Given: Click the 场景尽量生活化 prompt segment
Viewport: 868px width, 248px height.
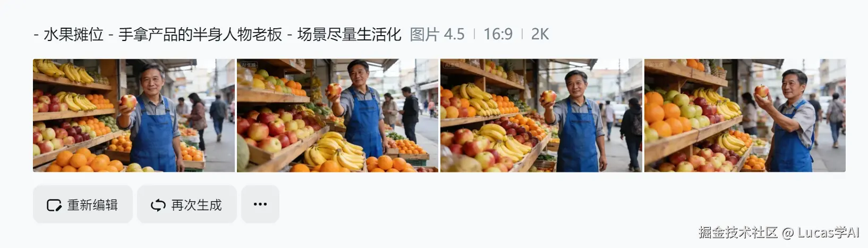Looking at the screenshot, I should tap(350, 35).
